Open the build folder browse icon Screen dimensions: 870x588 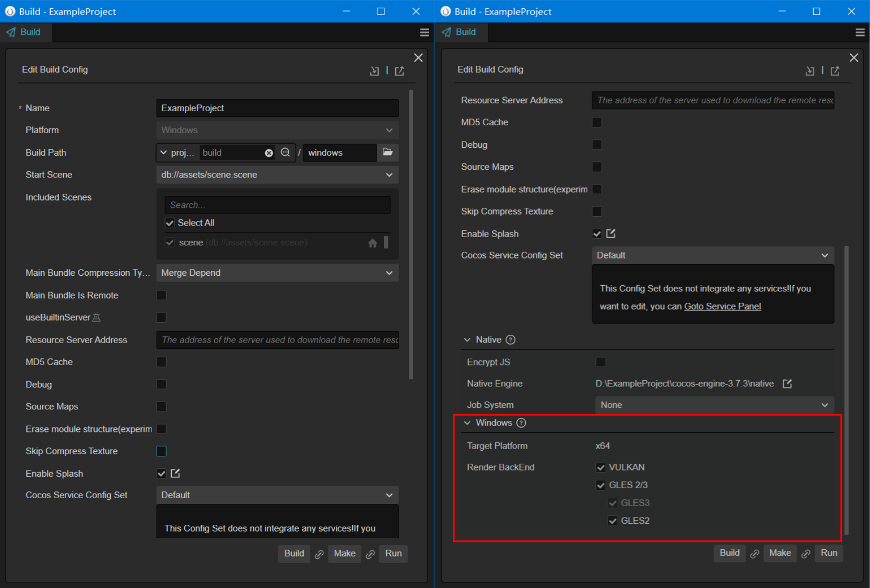(x=387, y=152)
